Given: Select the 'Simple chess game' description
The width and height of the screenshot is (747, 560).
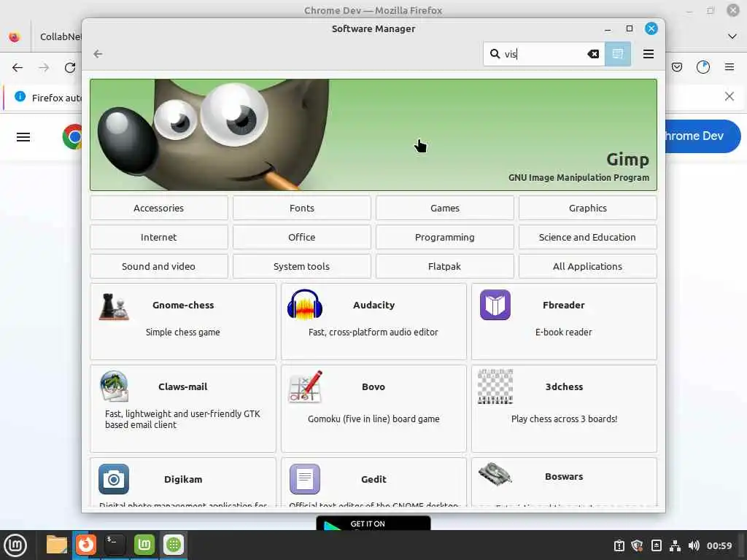Looking at the screenshot, I should point(183,332).
